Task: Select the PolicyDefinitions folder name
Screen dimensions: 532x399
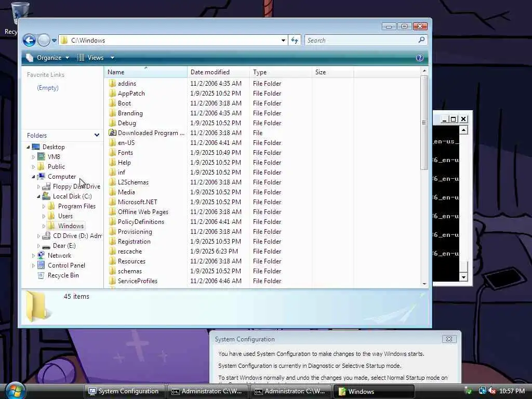Action: point(141,221)
